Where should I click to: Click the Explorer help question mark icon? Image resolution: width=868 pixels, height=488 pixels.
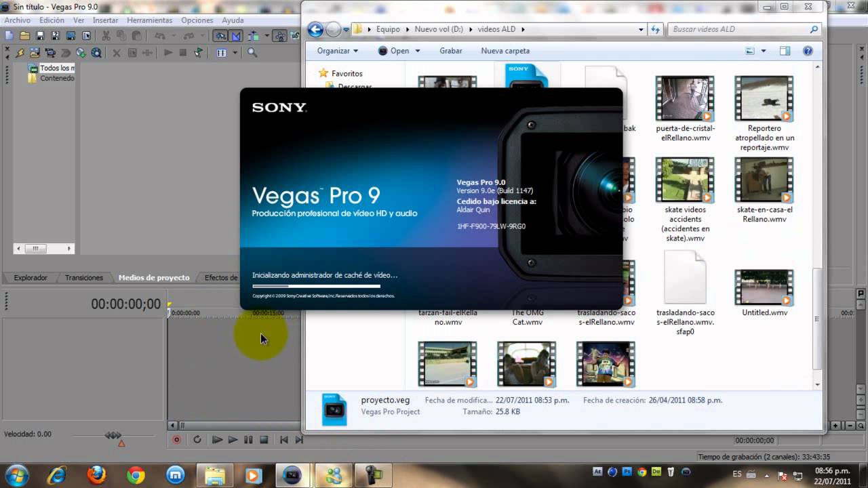click(808, 51)
